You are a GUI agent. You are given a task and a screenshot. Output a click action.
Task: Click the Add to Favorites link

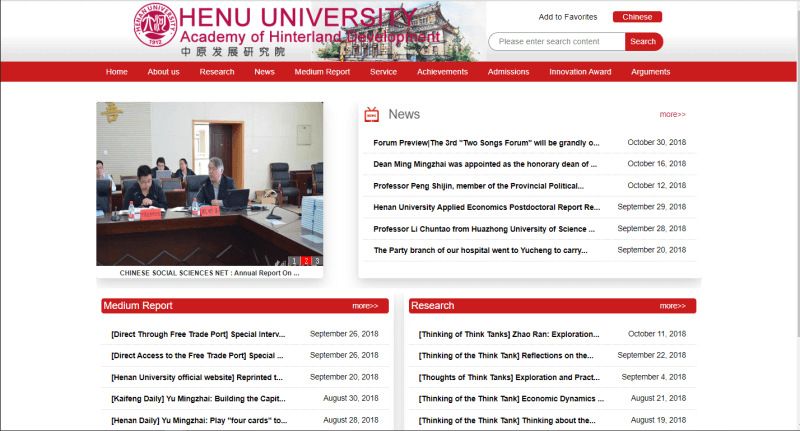click(x=567, y=17)
